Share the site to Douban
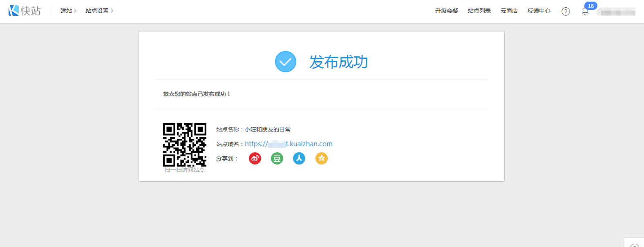This screenshot has height=247, width=644. click(277, 158)
